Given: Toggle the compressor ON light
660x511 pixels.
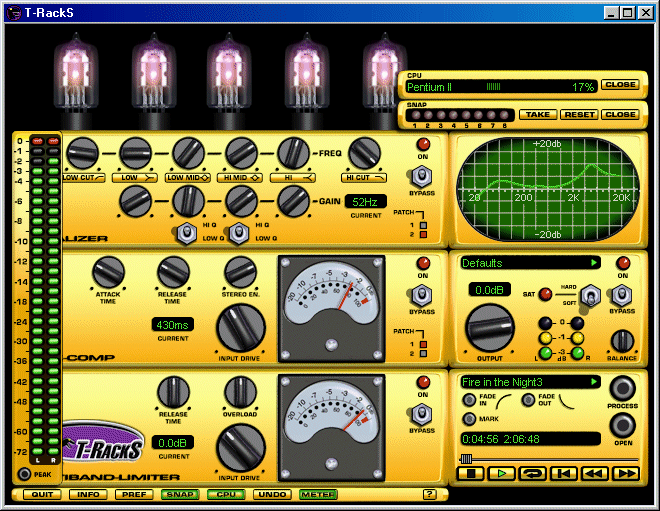Looking at the screenshot, I should click(423, 263).
